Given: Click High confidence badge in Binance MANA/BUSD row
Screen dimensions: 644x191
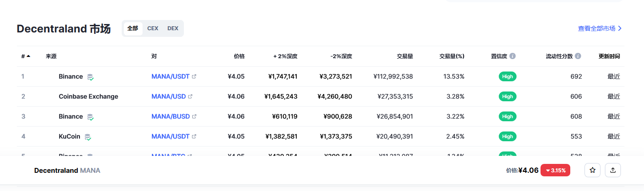Looking at the screenshot, I should coord(507,116).
